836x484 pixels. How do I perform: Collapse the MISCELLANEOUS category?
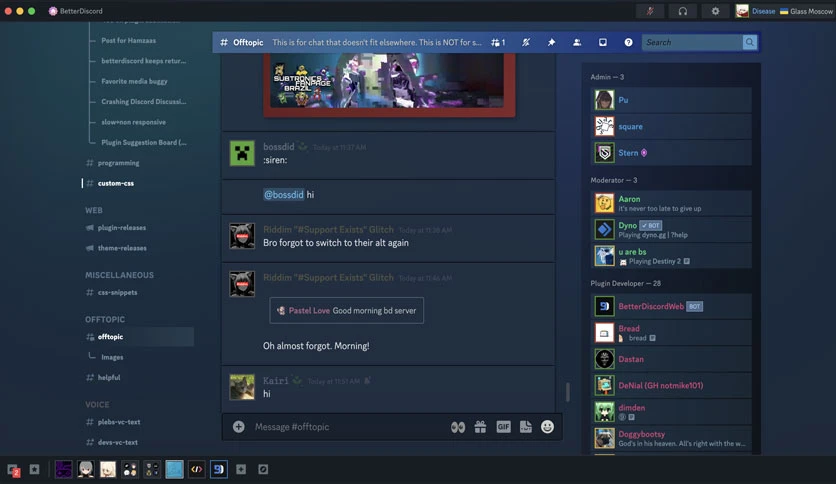click(x=119, y=275)
